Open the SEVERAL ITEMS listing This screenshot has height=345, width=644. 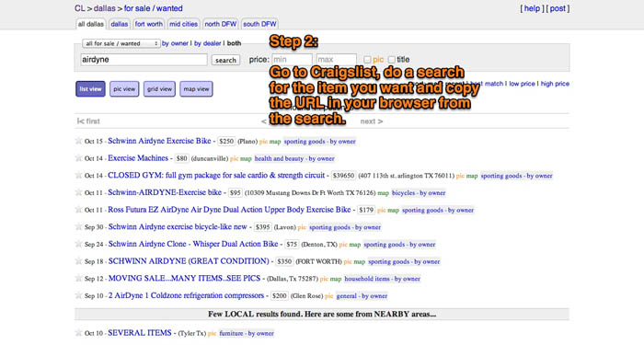tap(140, 333)
